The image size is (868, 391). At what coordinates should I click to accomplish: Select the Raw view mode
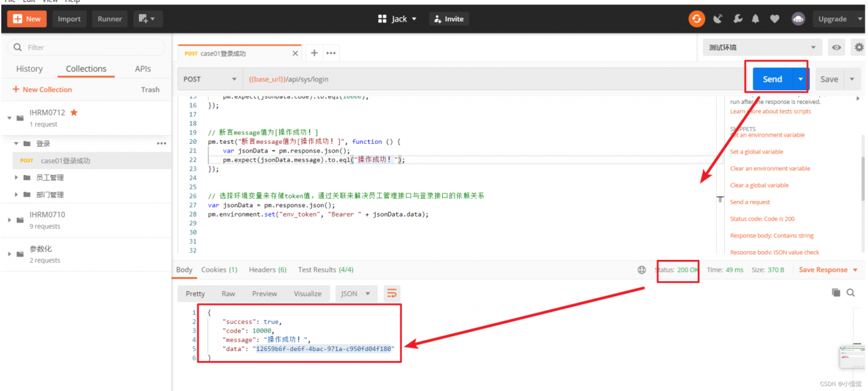click(x=229, y=294)
